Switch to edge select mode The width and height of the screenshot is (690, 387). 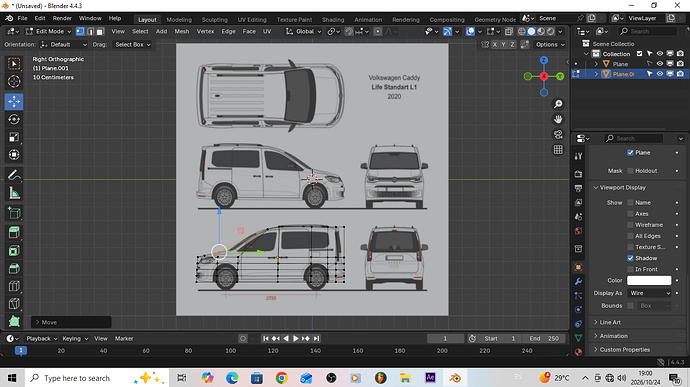click(x=90, y=31)
